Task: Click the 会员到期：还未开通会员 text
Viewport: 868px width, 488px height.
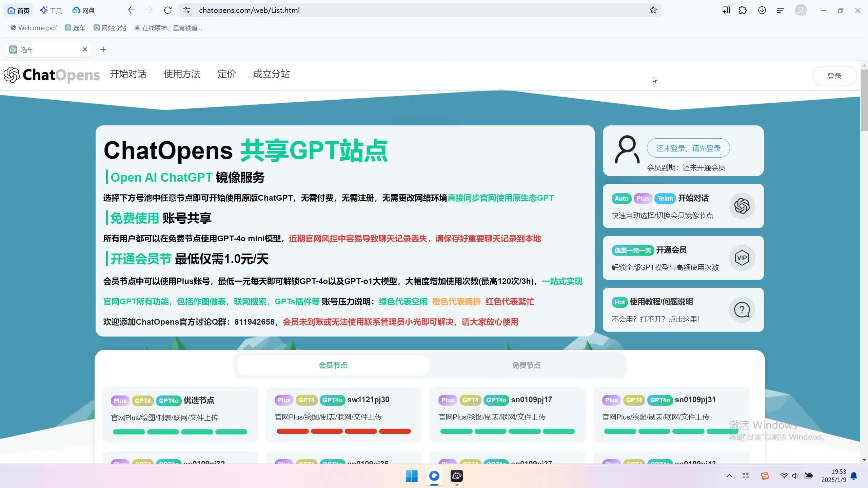Action: [686, 167]
